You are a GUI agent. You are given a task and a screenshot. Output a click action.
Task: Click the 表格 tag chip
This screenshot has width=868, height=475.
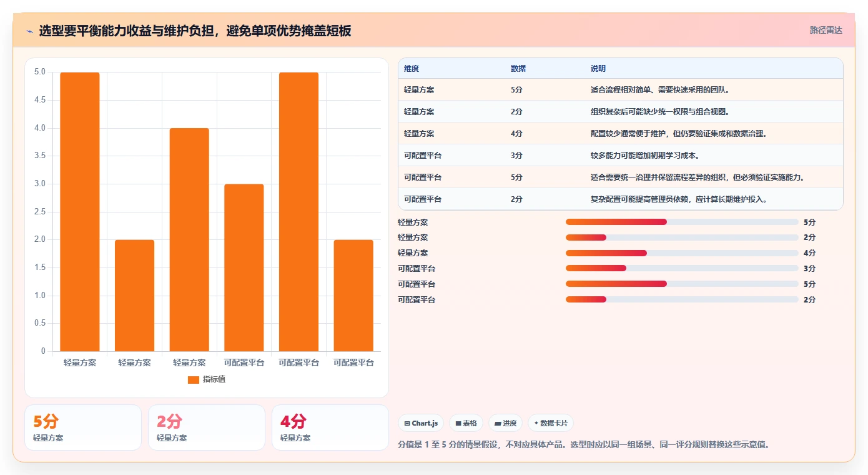466,423
